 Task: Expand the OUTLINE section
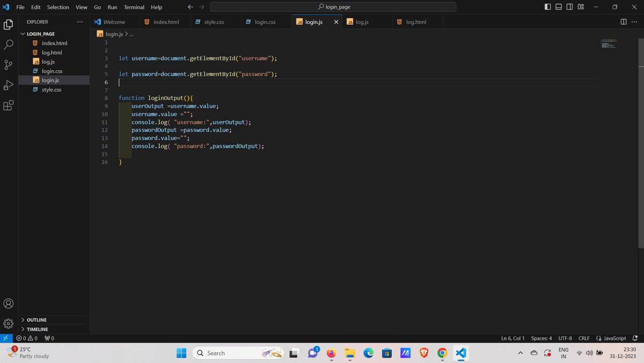(54, 320)
